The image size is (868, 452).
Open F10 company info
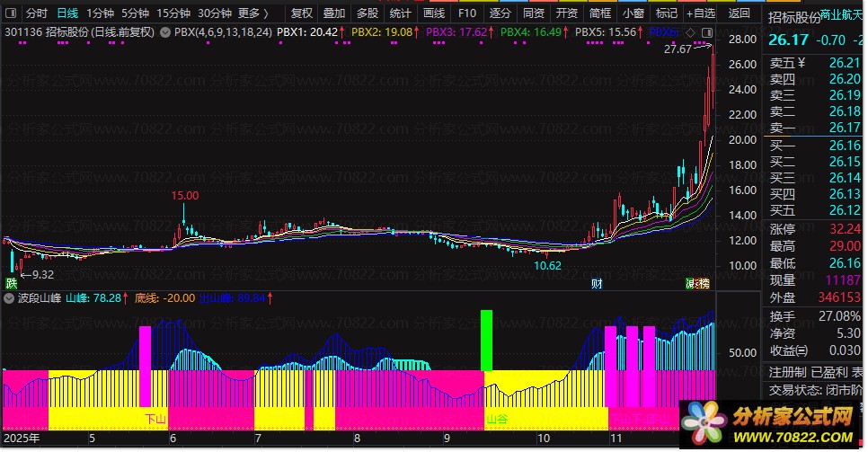466,13
